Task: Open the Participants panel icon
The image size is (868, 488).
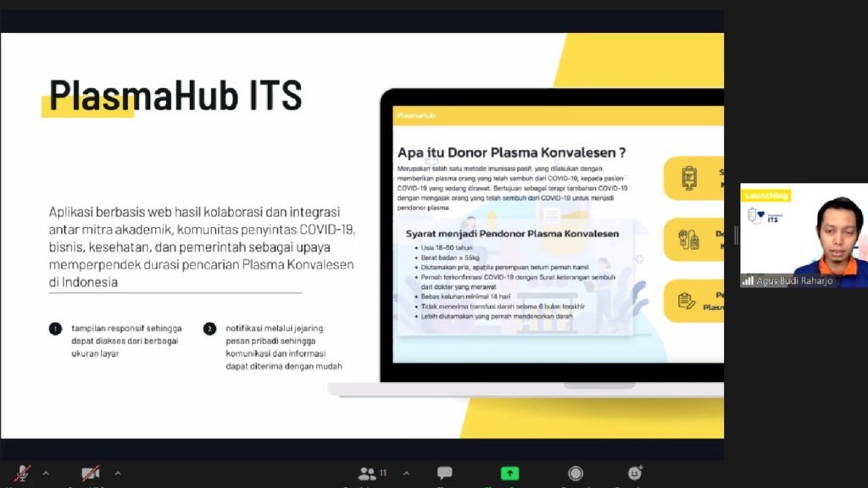Action: pos(368,474)
